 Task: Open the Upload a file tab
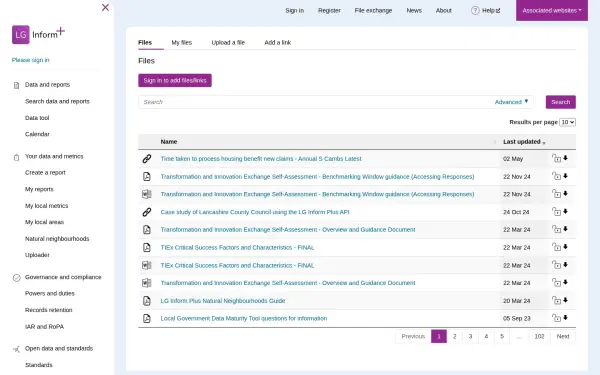coord(228,42)
